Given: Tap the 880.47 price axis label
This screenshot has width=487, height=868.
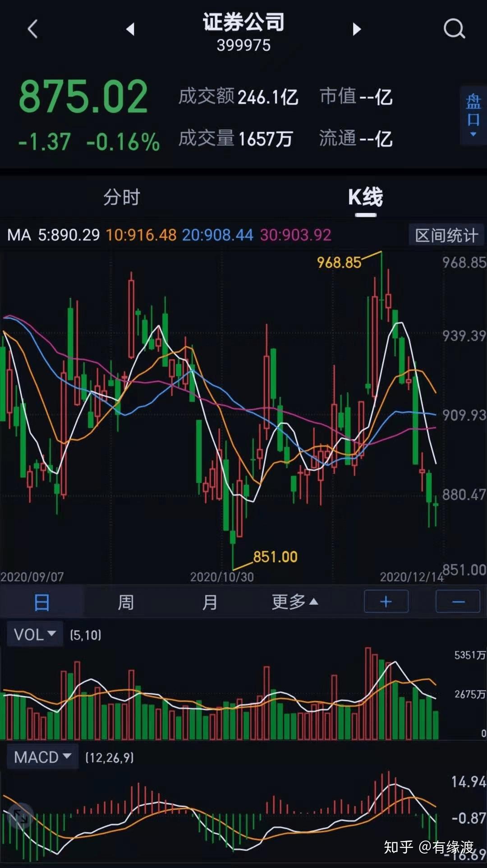Looking at the screenshot, I should pyautogui.click(x=464, y=495).
